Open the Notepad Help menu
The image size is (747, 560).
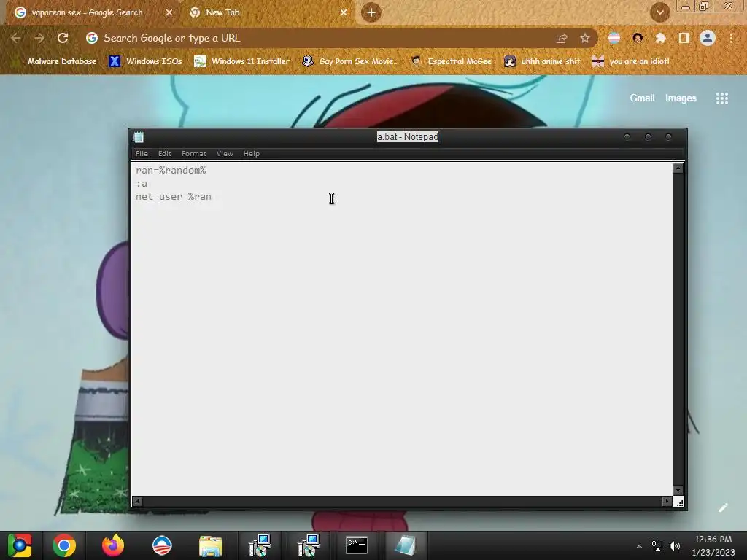(x=251, y=153)
